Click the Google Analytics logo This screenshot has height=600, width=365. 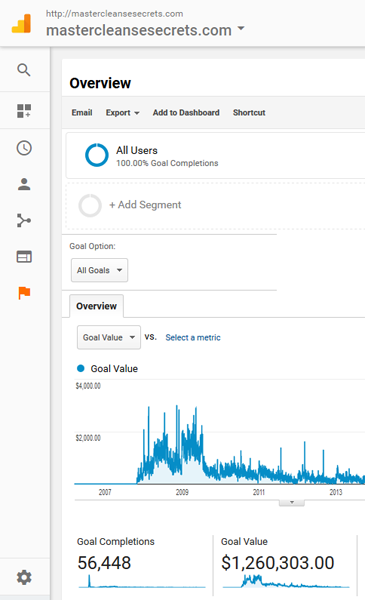tap(21, 23)
